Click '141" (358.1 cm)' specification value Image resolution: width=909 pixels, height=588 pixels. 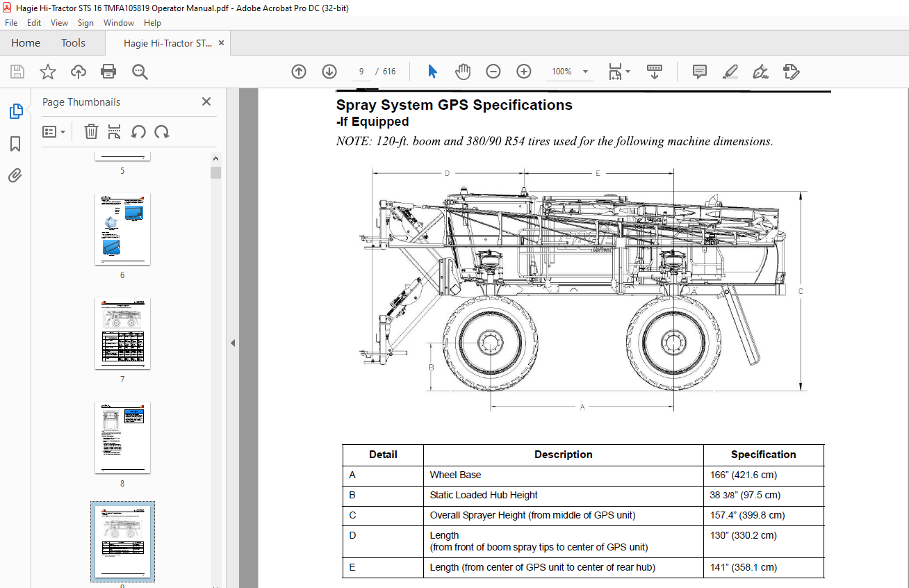[742, 568]
